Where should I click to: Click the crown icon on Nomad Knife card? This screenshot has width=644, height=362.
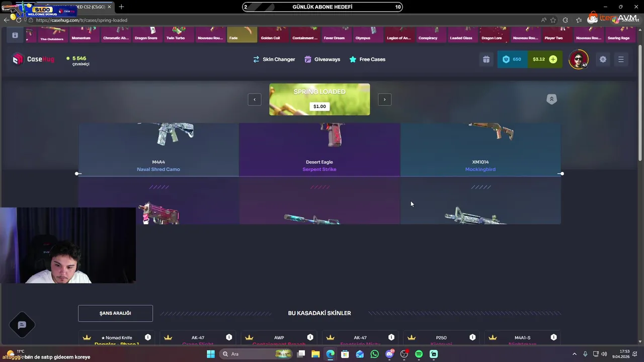pos(87,337)
